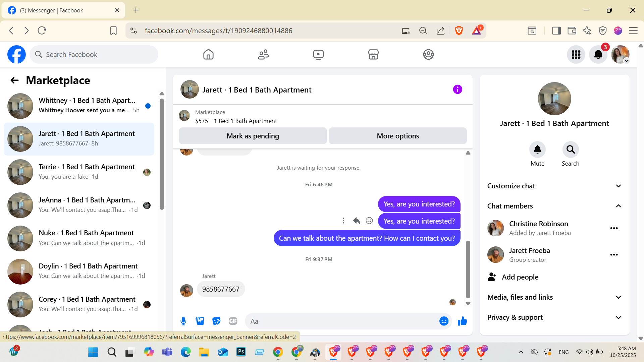This screenshot has width=644, height=362.
Task: Open Photoshop from the taskbar
Action: pos(241,352)
